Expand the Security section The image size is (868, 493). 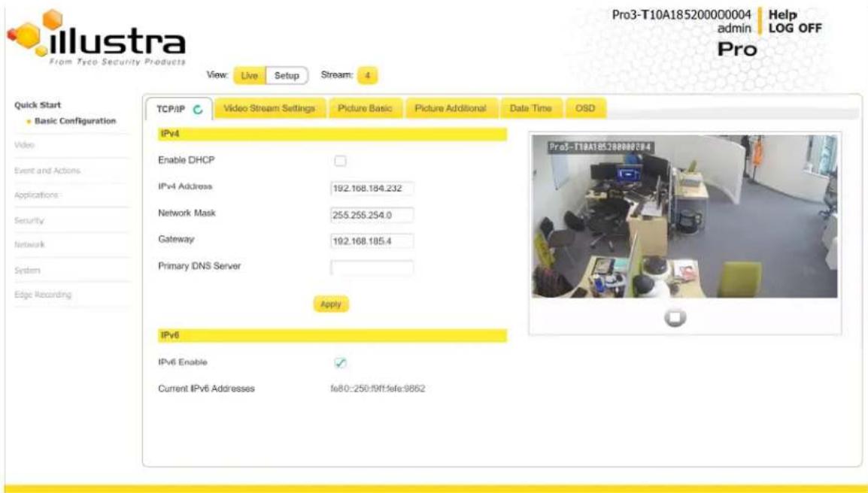point(29,220)
